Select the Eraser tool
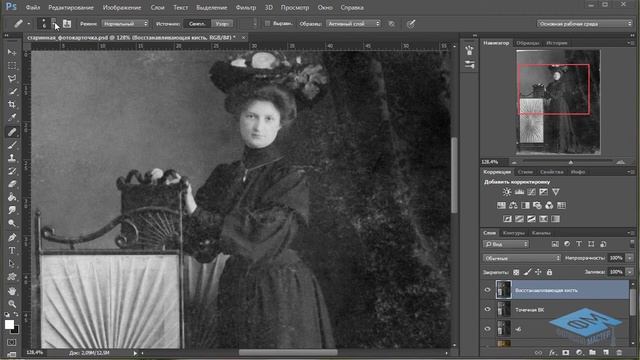 pyautogui.click(x=12, y=184)
